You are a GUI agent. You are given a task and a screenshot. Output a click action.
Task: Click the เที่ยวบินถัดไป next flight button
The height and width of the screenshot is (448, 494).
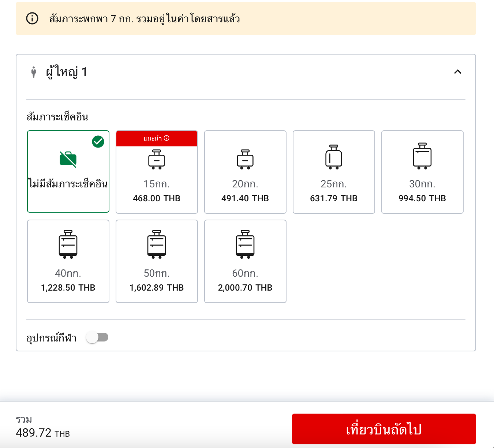click(x=383, y=429)
